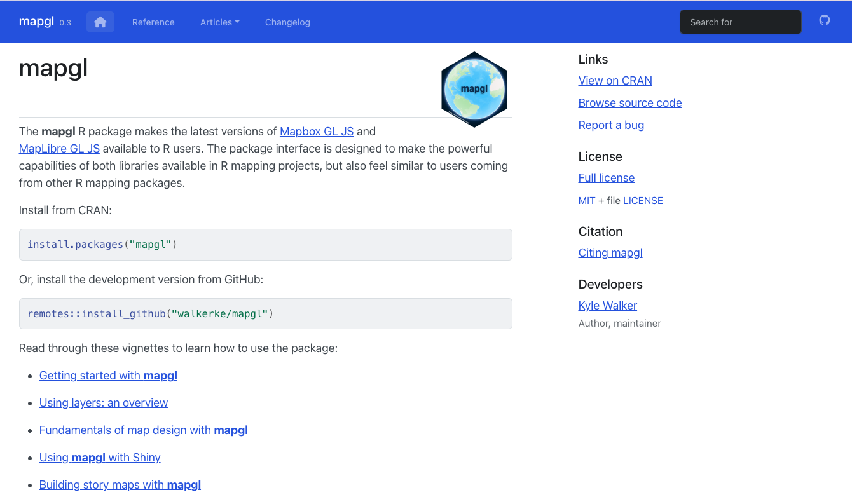
Task: Click the install_github function link
Action: click(123, 313)
